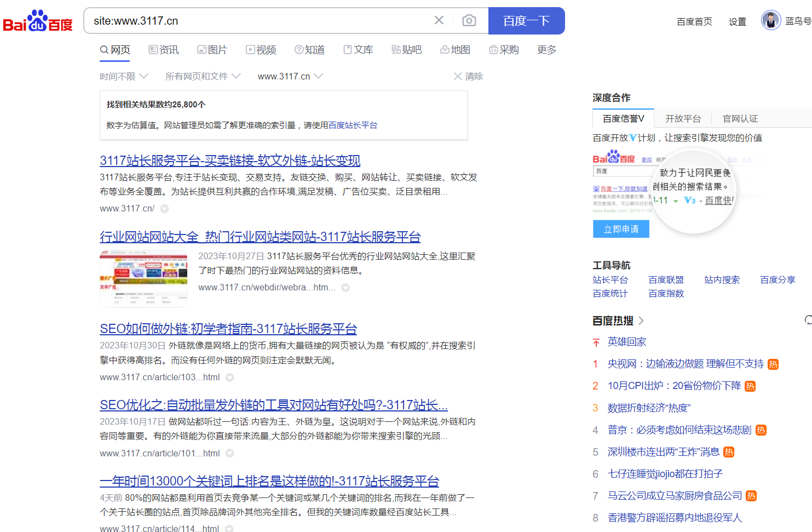This screenshot has width=812, height=532.
Task: Click the 热 badge beside 央视网 headline
Action: point(773,364)
